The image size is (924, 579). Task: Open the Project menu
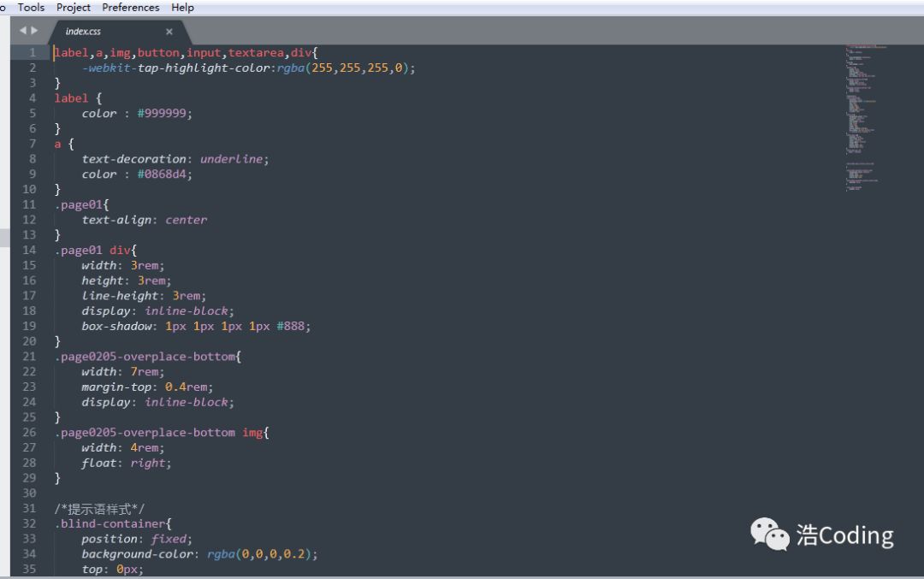coord(73,7)
